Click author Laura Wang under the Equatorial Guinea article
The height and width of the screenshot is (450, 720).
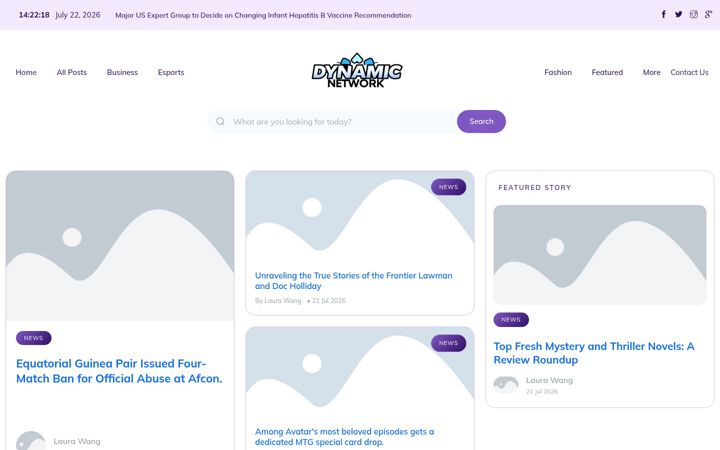tap(77, 441)
